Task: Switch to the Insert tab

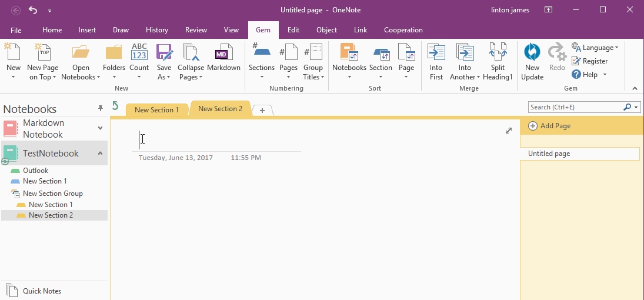Action: (88, 30)
